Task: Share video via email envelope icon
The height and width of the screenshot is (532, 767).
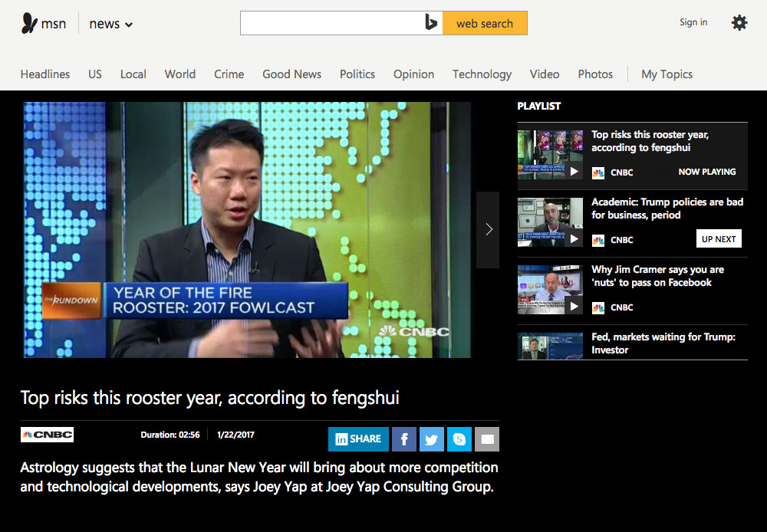Action: (486, 439)
